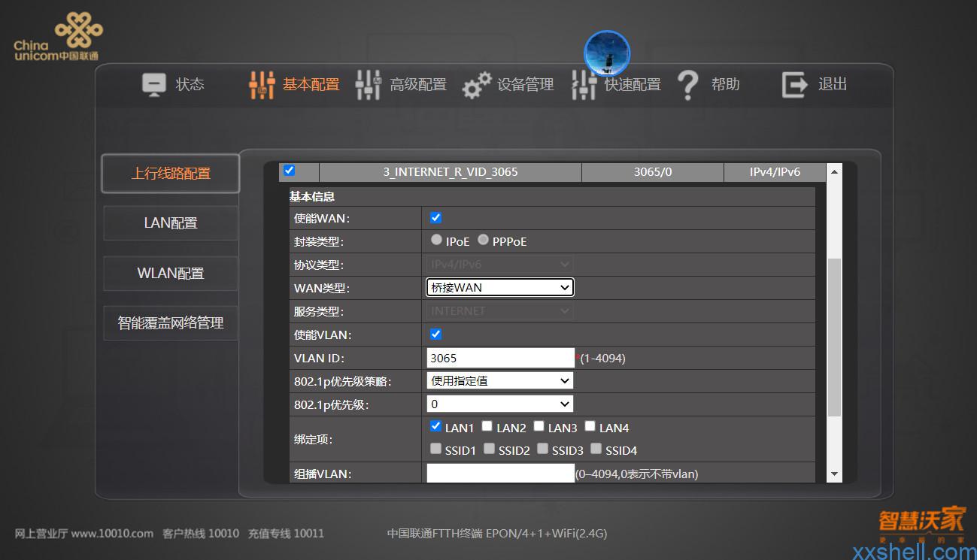Open 智能覆盖网络管理 page
This screenshot has height=560, width=977.
point(171,323)
